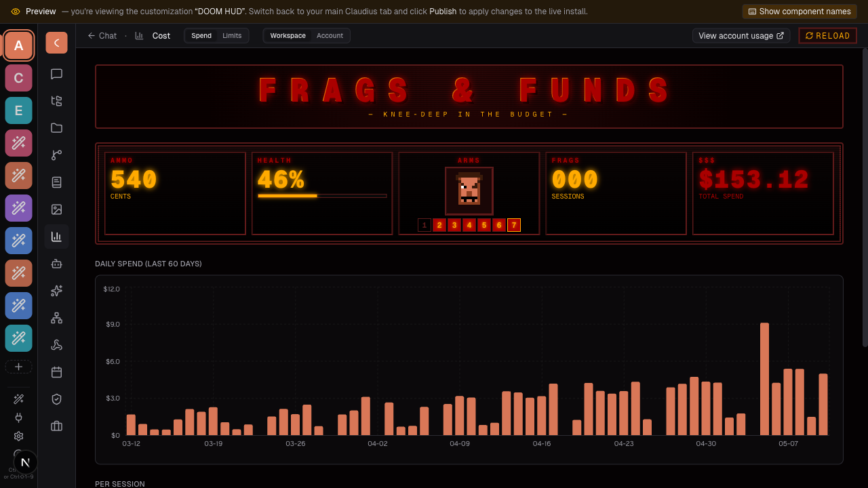The image size is (868, 488).
Task: Click the preview eye icon in banner
Action: tap(16, 12)
